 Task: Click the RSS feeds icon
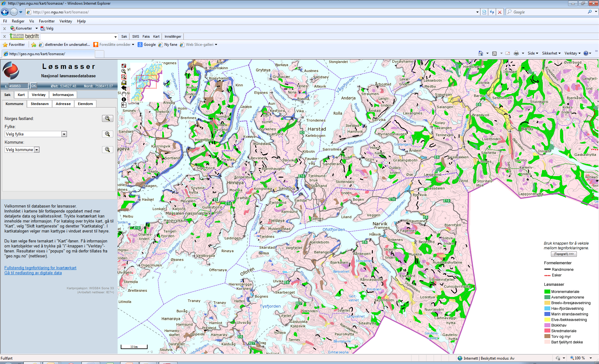(494, 53)
